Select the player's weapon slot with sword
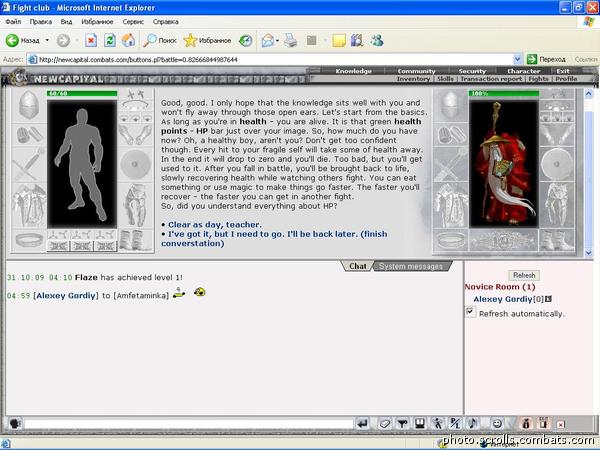The image size is (600, 450). pyautogui.click(x=29, y=165)
